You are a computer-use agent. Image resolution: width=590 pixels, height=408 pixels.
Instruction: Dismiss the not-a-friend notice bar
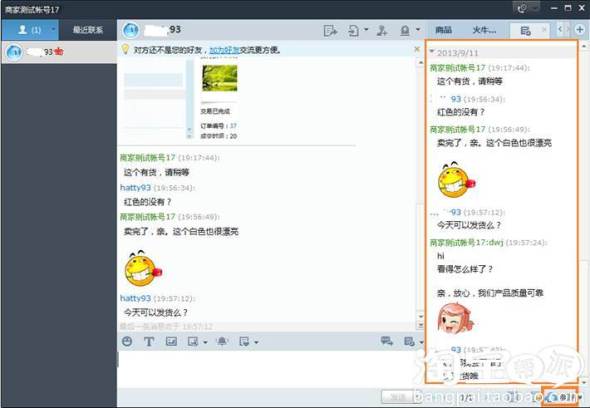(417, 49)
